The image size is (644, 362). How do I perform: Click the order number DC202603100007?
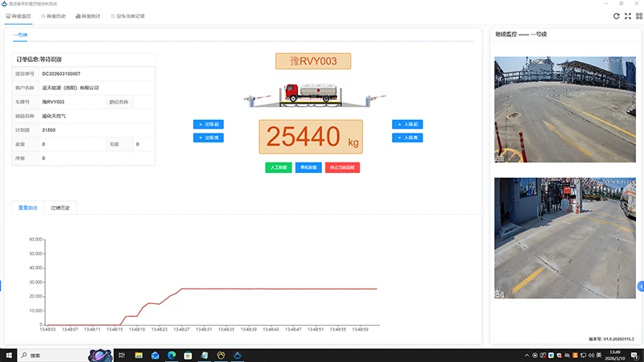coord(61,74)
